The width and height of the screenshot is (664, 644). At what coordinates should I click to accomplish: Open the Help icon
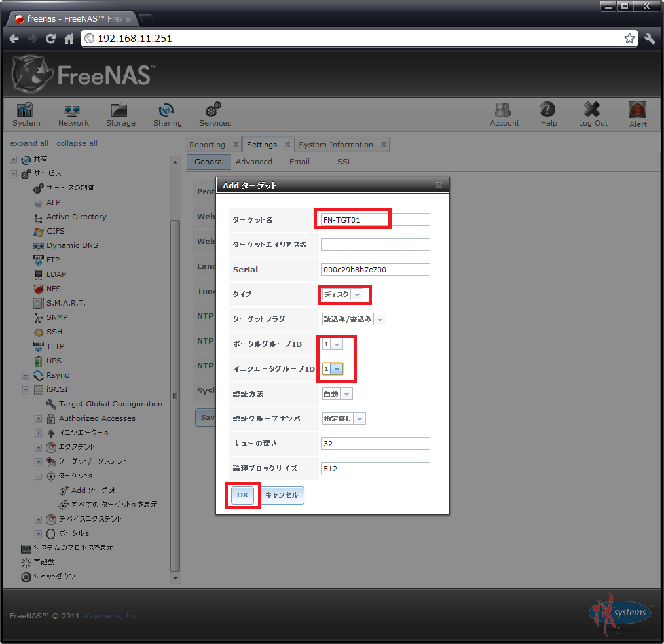(x=548, y=115)
